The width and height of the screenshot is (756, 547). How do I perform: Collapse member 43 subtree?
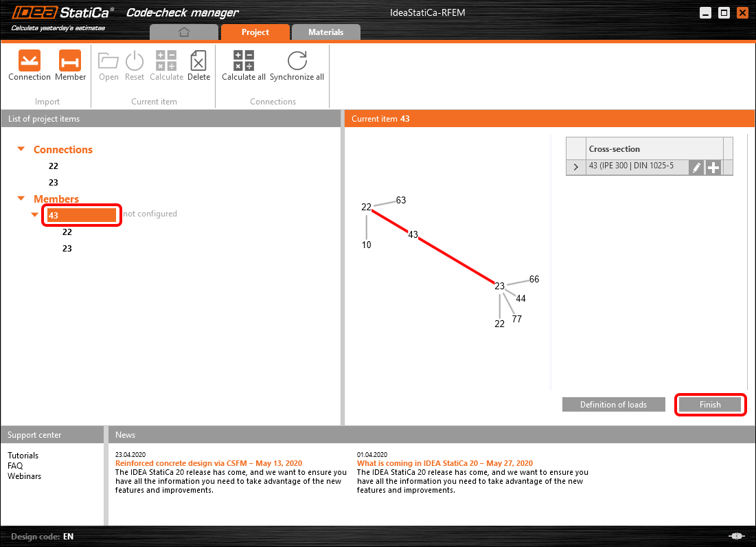pyautogui.click(x=35, y=214)
